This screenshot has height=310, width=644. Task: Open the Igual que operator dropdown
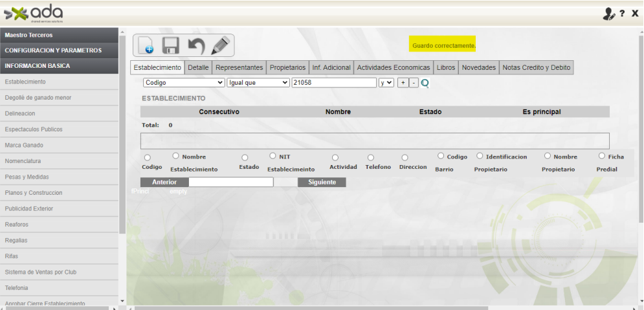(258, 83)
